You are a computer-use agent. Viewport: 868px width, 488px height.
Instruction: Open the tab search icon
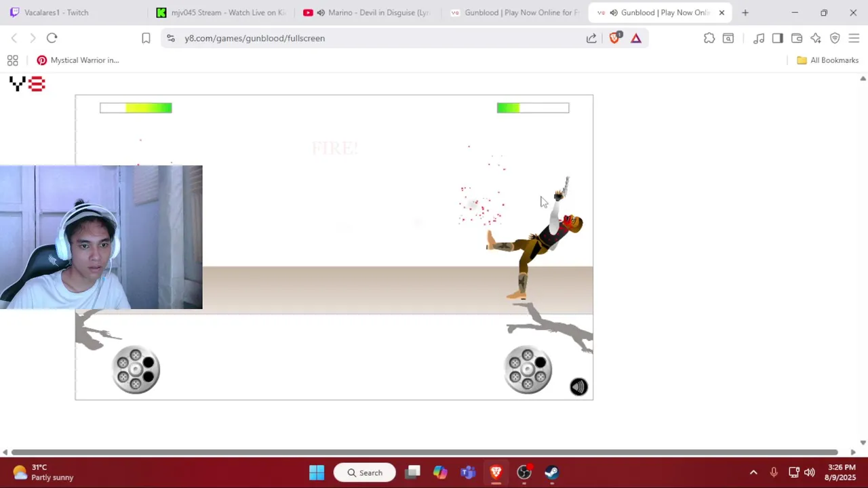(728, 38)
